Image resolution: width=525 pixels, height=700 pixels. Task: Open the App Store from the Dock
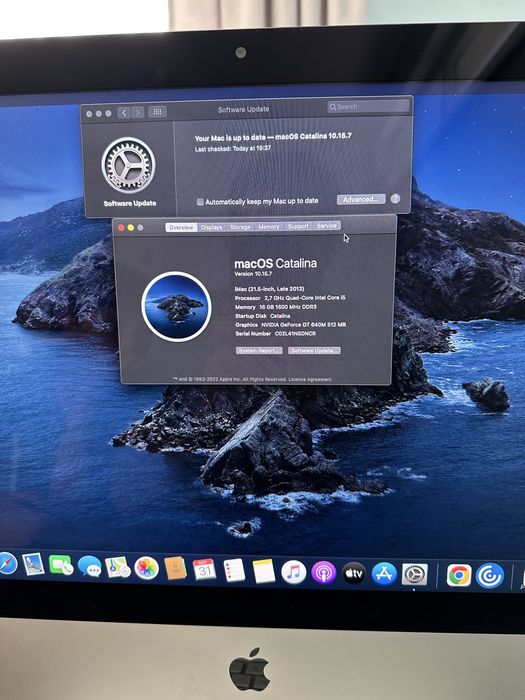(384, 574)
